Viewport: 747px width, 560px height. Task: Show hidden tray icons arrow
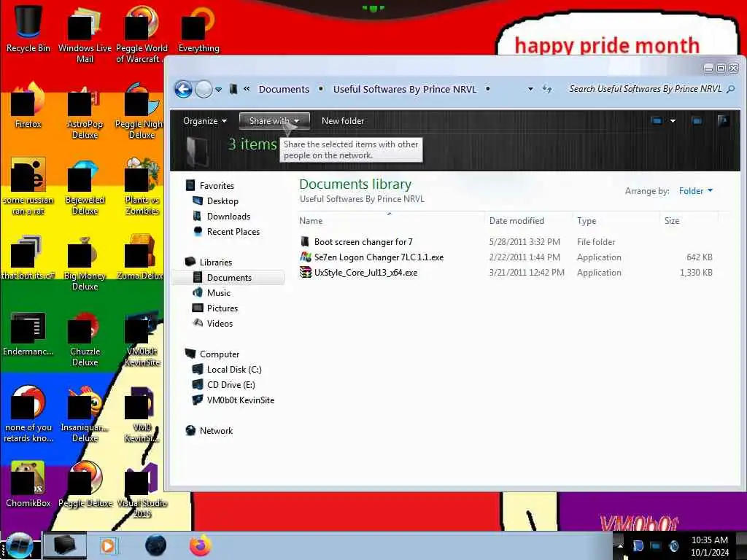coord(620,546)
